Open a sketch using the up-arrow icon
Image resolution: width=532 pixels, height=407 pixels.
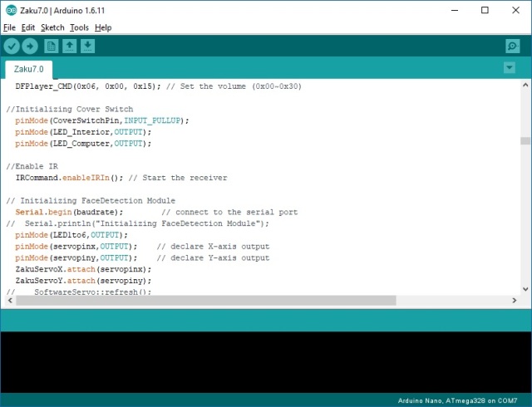click(70, 47)
